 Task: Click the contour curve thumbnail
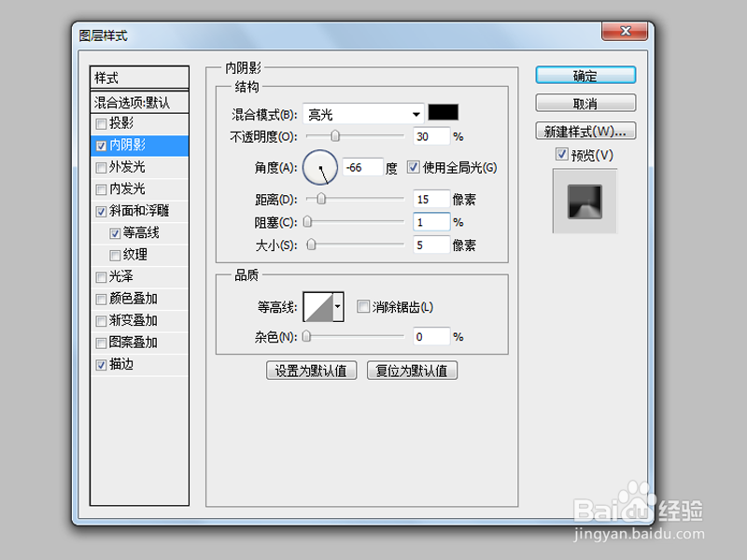click(x=318, y=307)
